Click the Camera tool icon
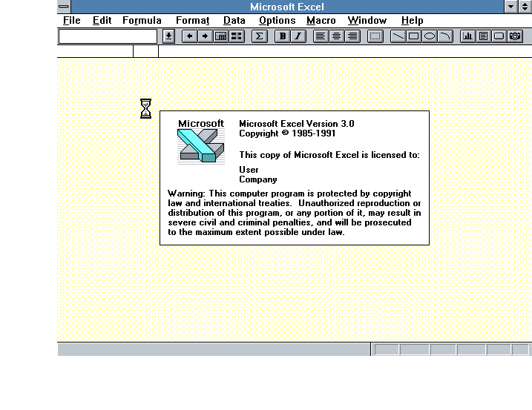 tap(515, 36)
